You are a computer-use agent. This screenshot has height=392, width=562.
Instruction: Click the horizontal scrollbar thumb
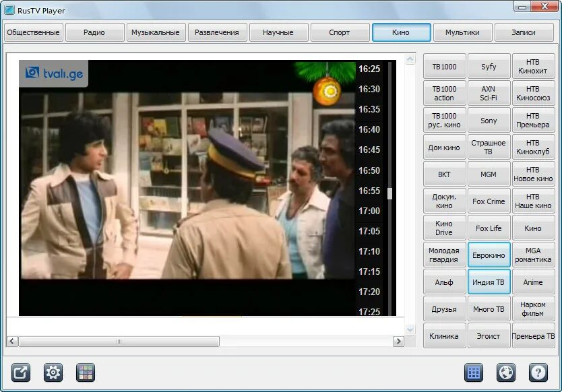pos(119,341)
